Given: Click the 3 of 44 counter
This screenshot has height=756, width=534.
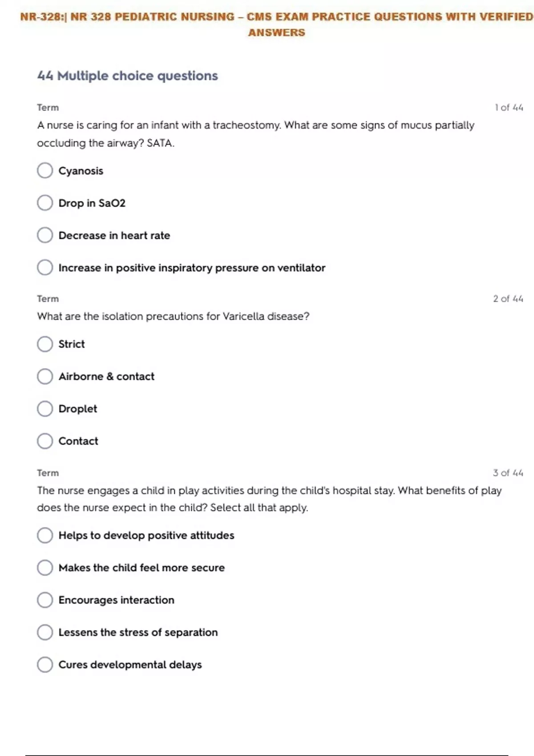Looking at the screenshot, I should coord(508,473).
